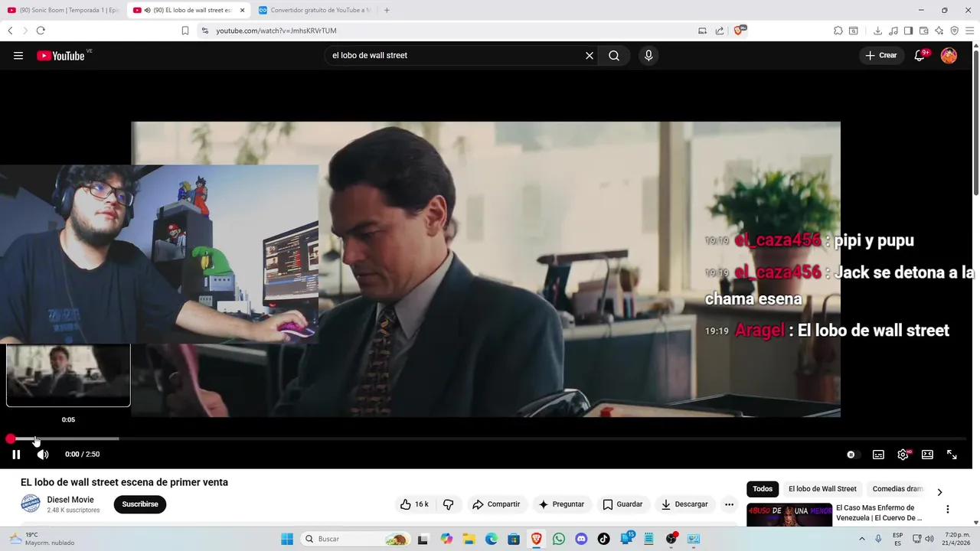
Task: Open a new browser tab
Action: (x=387, y=10)
